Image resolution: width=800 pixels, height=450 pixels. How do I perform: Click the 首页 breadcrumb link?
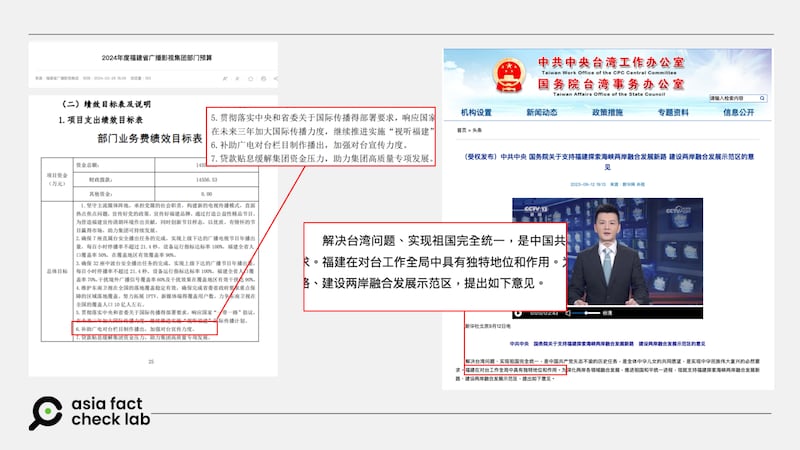462,130
